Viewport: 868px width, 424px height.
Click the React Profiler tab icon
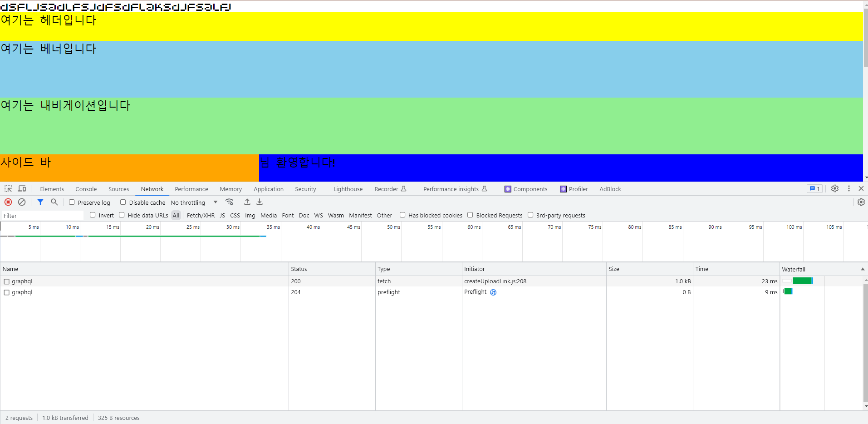point(563,189)
